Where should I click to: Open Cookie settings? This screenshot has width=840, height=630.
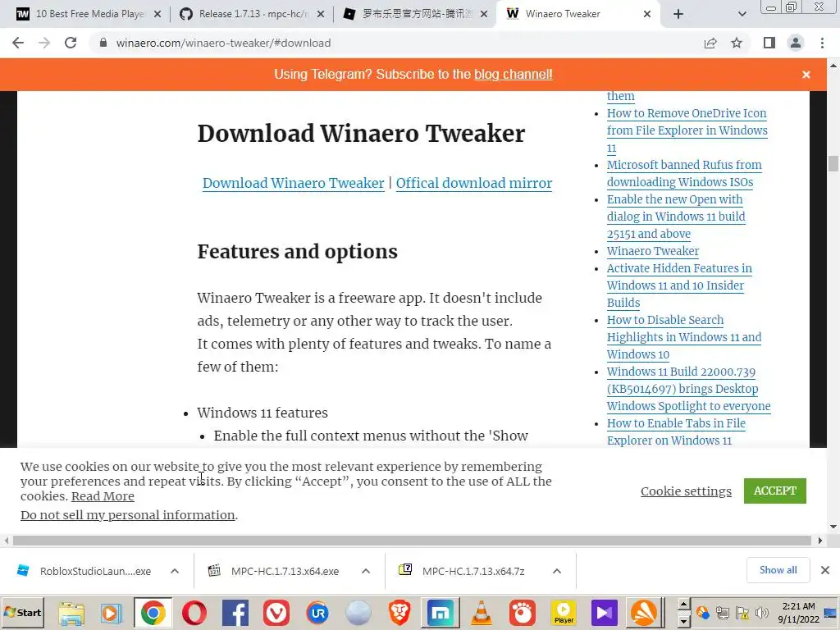pyautogui.click(x=686, y=491)
